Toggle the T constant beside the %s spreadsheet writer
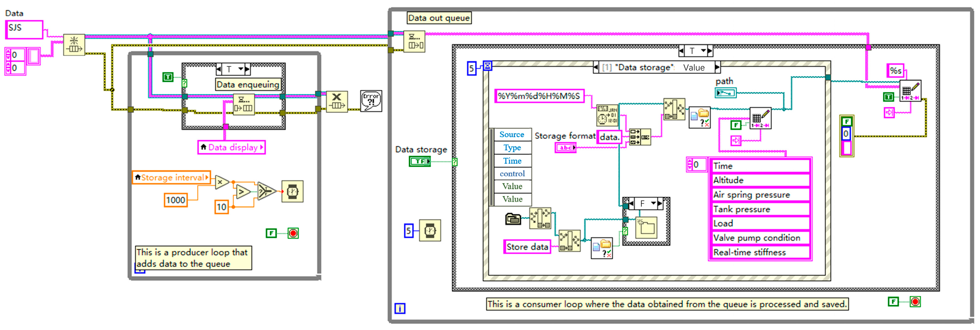 [x=888, y=97]
